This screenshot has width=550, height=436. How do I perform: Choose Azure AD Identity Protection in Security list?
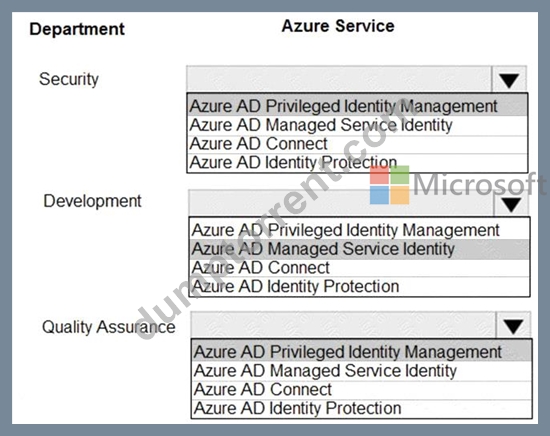coord(357,162)
